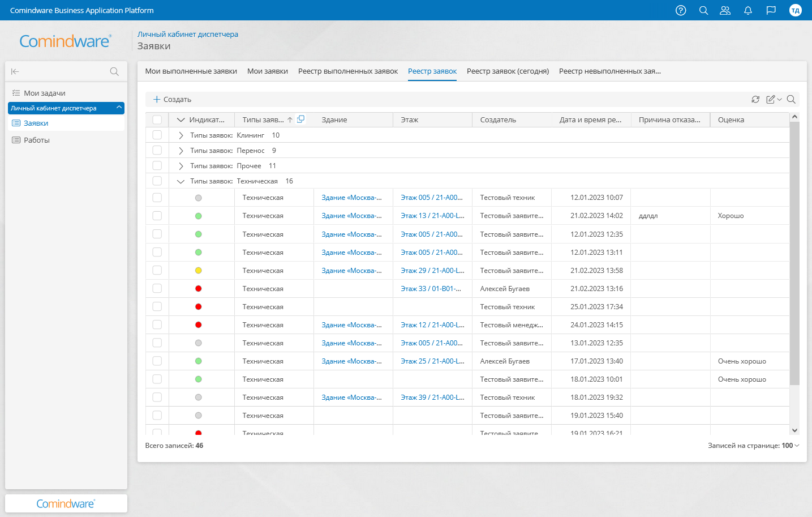Expand the Перенос group

181,151
